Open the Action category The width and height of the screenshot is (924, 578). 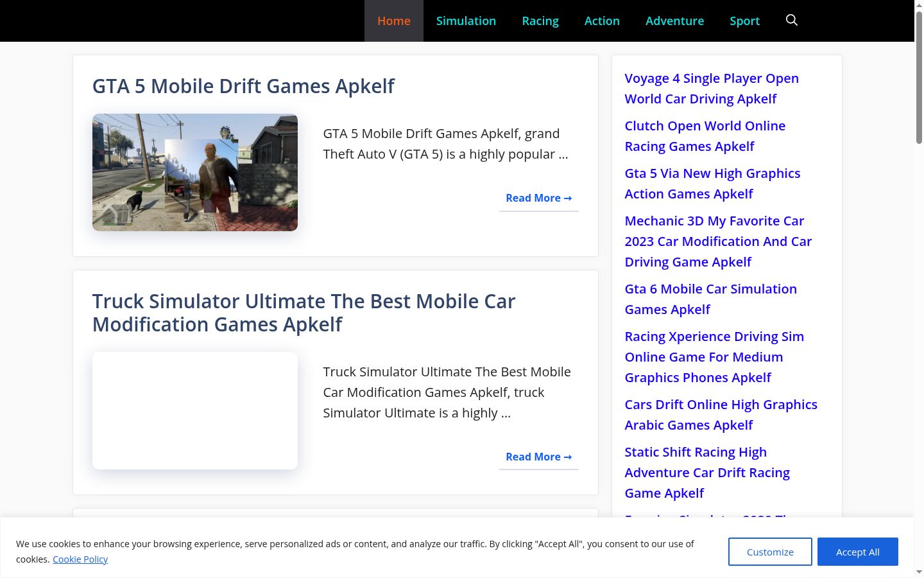[x=602, y=21]
